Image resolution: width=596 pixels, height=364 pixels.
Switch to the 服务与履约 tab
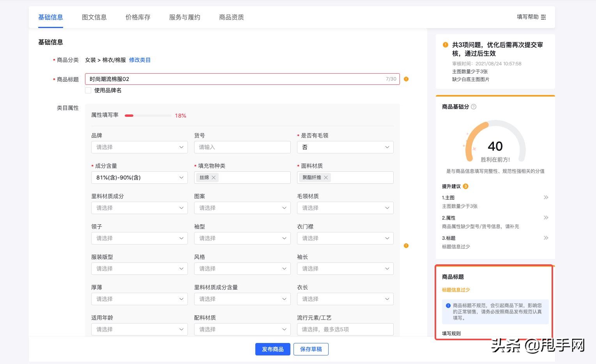pyautogui.click(x=184, y=17)
